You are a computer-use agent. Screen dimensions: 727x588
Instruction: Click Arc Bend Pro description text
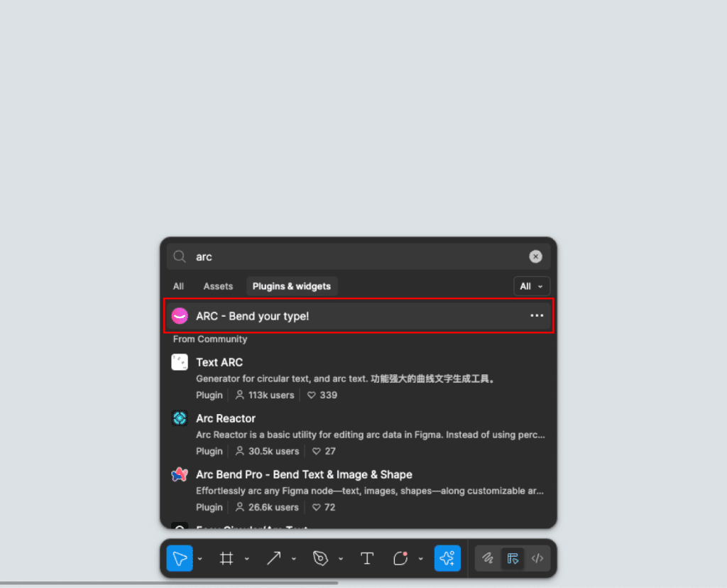click(369, 491)
